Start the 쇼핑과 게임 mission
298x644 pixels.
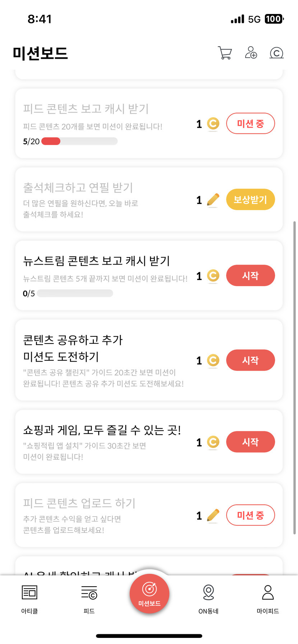(250, 442)
